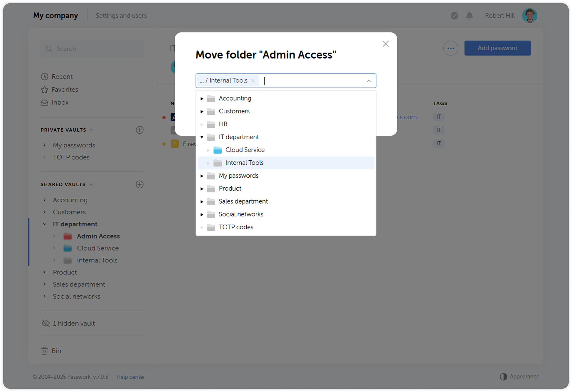Click the notification bell icon
The height and width of the screenshot is (392, 572).
pos(469,16)
